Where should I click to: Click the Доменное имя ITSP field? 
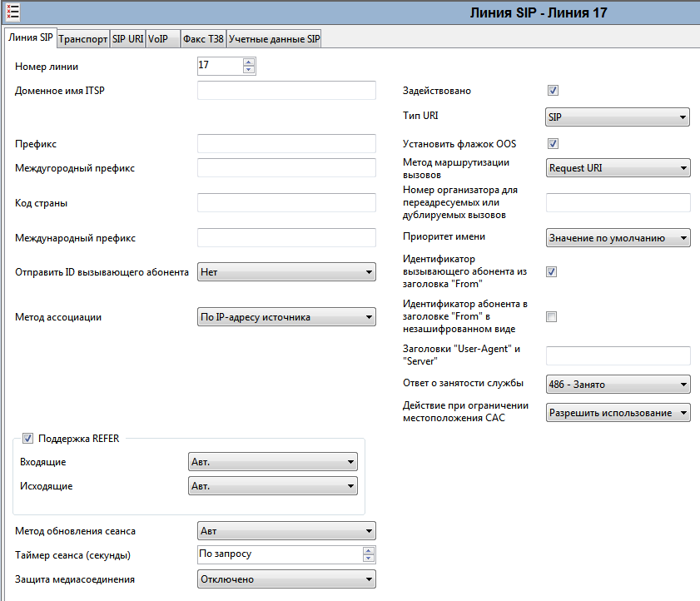286,91
